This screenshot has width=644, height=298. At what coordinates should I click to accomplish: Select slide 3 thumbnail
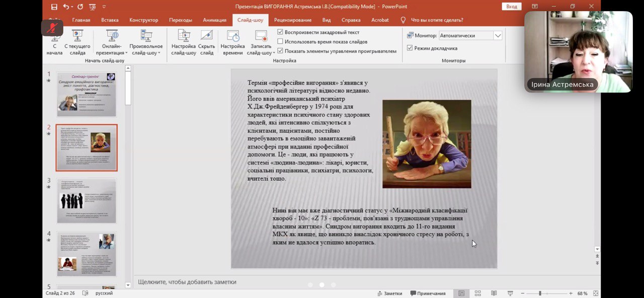(x=87, y=200)
